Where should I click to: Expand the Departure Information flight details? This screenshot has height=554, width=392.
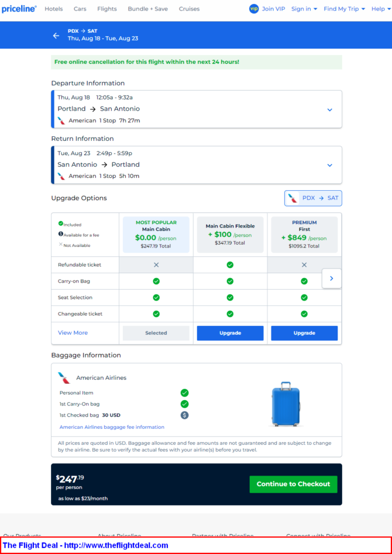click(x=330, y=110)
